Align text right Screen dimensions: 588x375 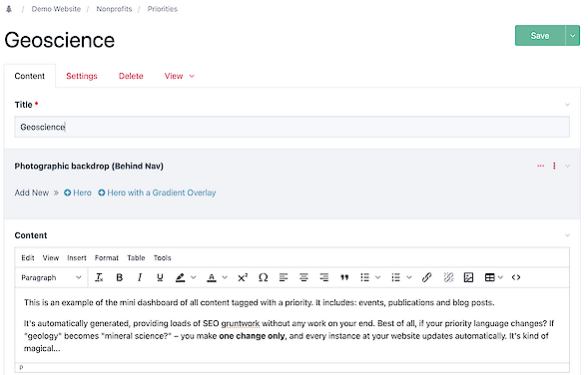[x=324, y=277]
